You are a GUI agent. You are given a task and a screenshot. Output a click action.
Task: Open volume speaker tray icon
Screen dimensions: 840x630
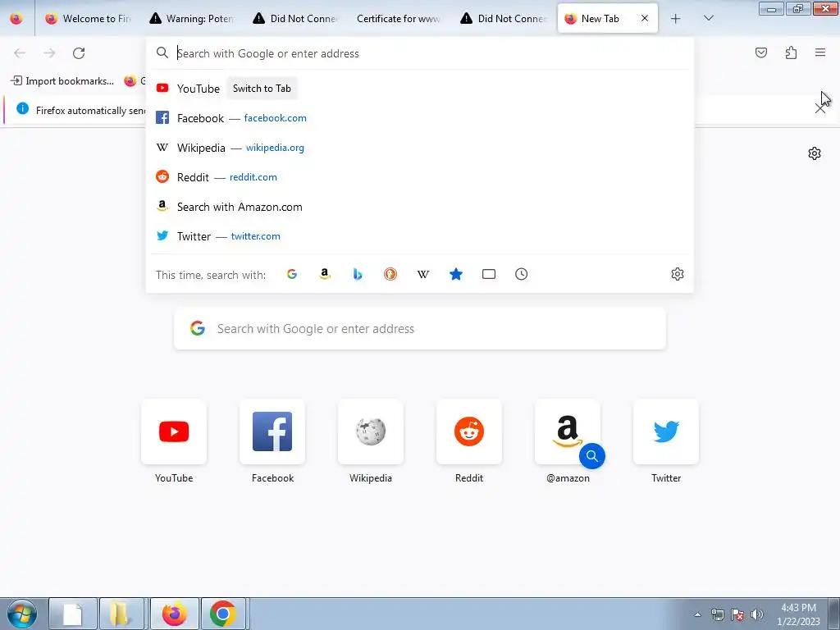pos(757,614)
